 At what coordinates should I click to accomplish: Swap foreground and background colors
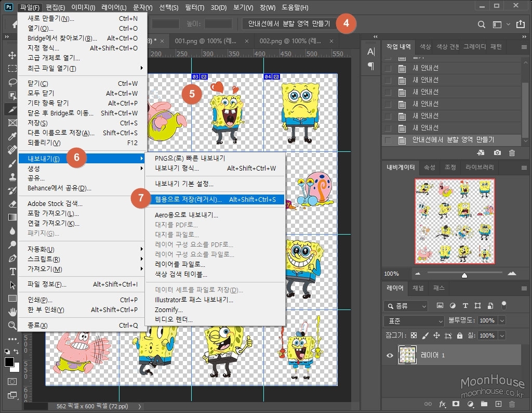(x=16, y=351)
